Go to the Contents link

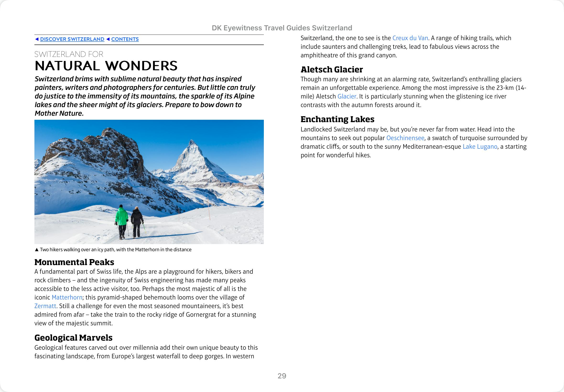tap(125, 39)
